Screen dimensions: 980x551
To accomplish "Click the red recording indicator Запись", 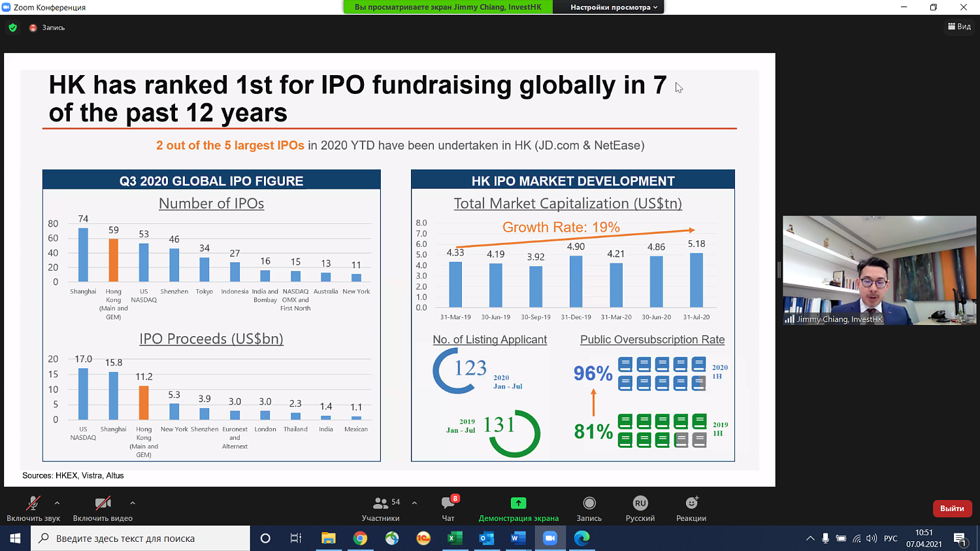I will pos(47,27).
